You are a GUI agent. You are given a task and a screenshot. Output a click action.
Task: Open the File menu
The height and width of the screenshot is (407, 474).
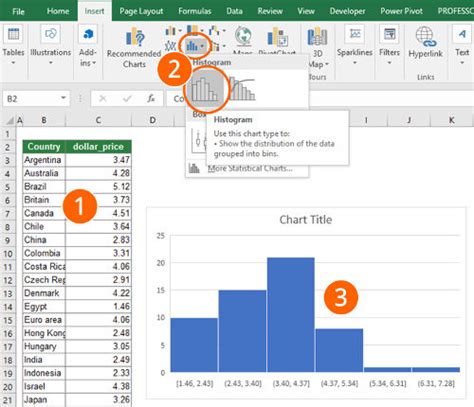coord(18,11)
